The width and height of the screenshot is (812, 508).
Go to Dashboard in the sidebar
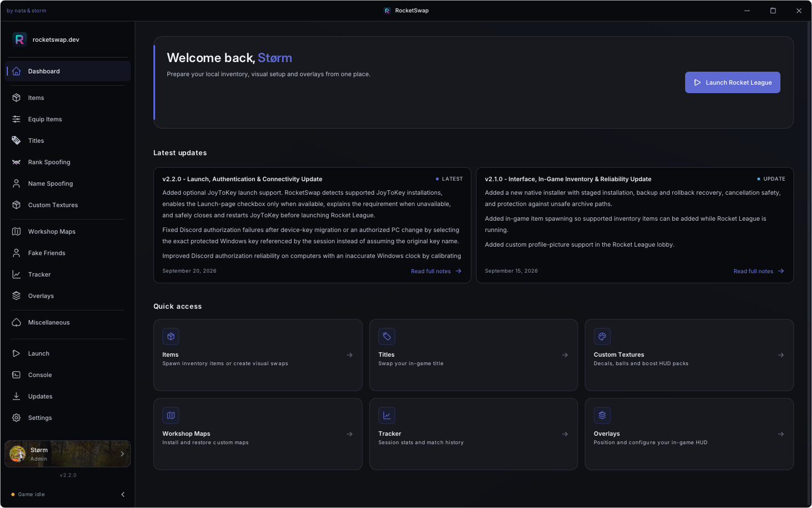pos(68,71)
